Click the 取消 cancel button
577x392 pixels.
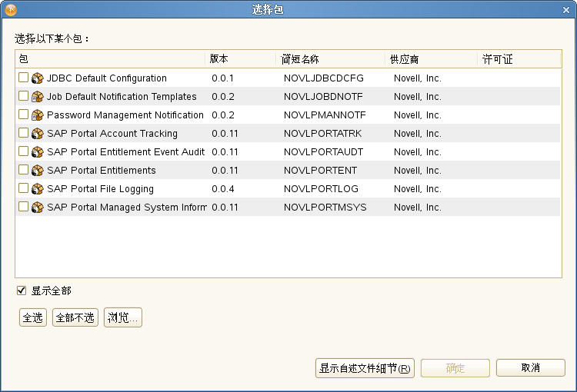tap(530, 367)
